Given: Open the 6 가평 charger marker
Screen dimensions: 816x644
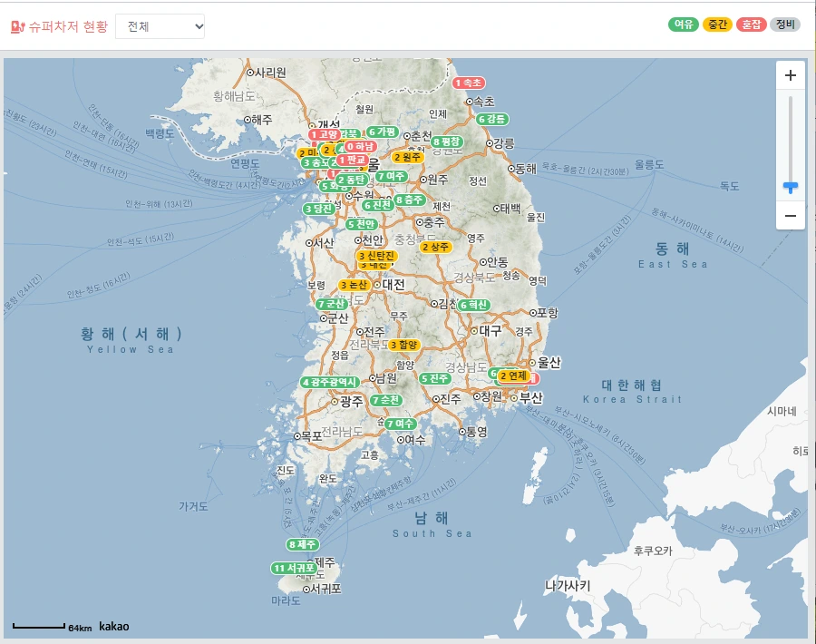Looking at the screenshot, I should point(383,132).
